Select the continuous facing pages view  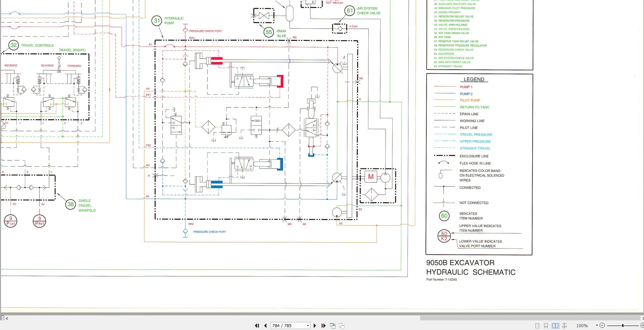click(565, 326)
